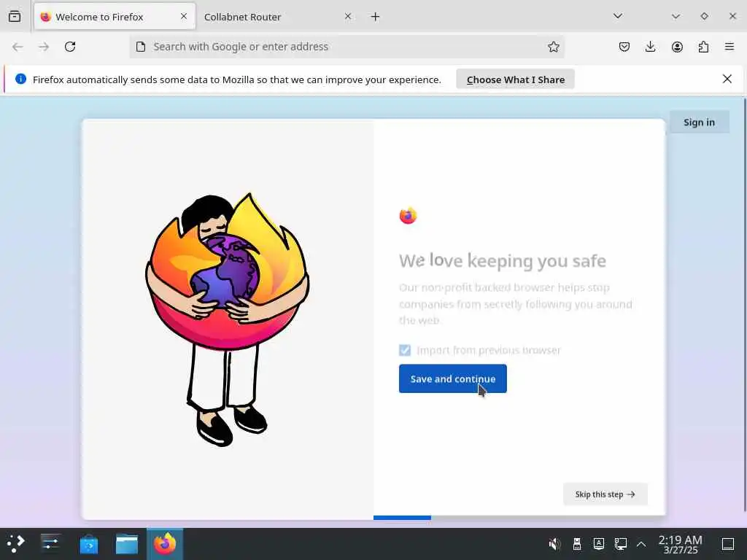Switch to Welcome to Firefox tab
This screenshot has height=560, width=747.
pyautogui.click(x=115, y=17)
